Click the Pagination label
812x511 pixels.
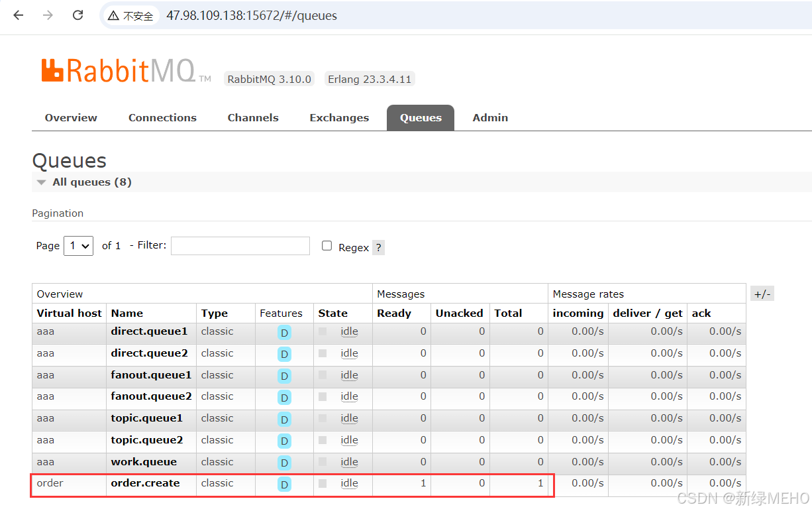coord(58,213)
